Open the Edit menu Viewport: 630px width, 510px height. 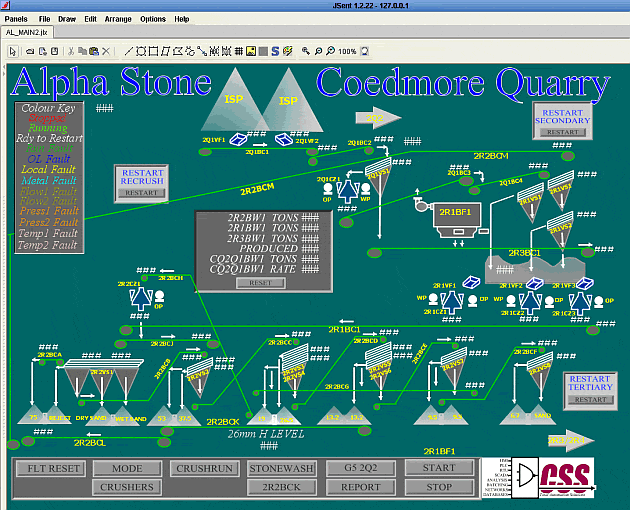(90, 19)
